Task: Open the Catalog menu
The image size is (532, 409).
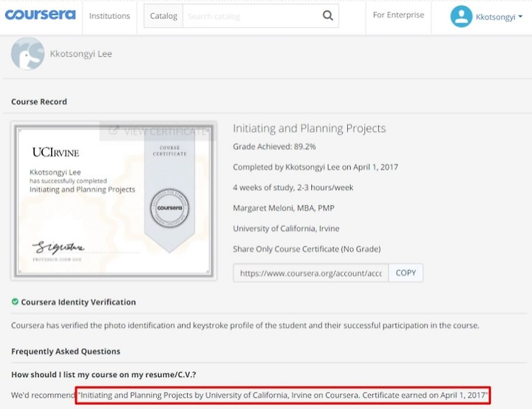Action: [163, 16]
